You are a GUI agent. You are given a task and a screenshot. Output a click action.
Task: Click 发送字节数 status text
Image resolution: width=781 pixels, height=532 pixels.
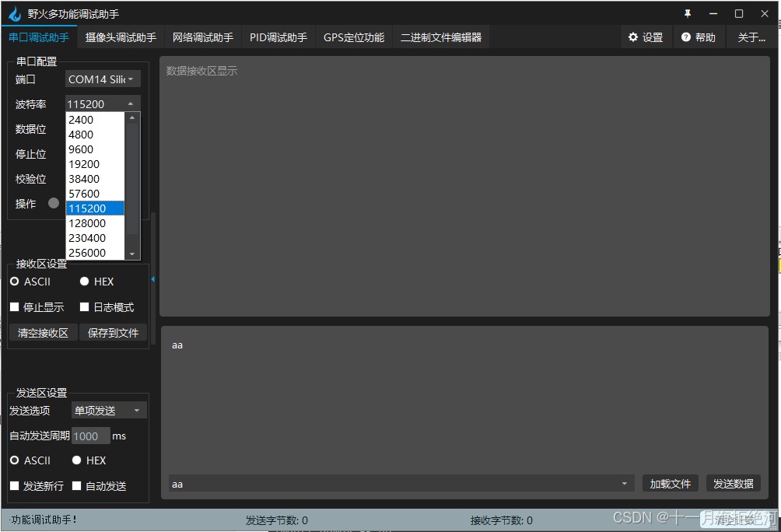pos(277,520)
